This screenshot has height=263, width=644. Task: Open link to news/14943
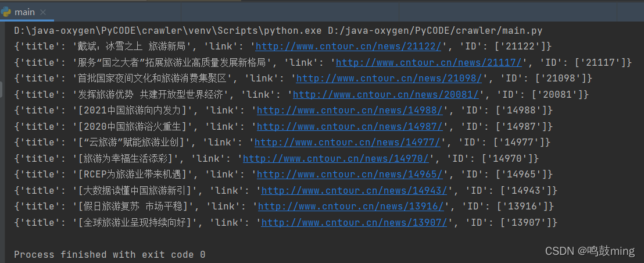click(x=354, y=191)
